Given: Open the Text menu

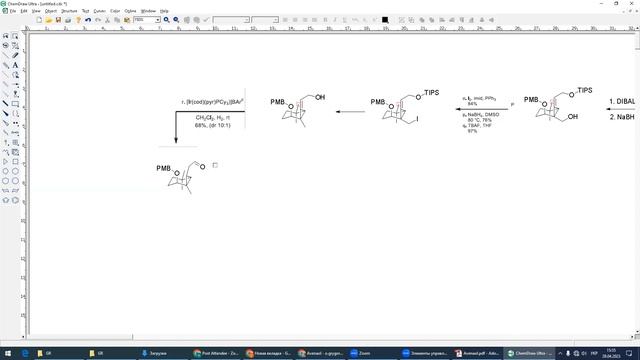Looking at the screenshot, I should pyautogui.click(x=85, y=11).
